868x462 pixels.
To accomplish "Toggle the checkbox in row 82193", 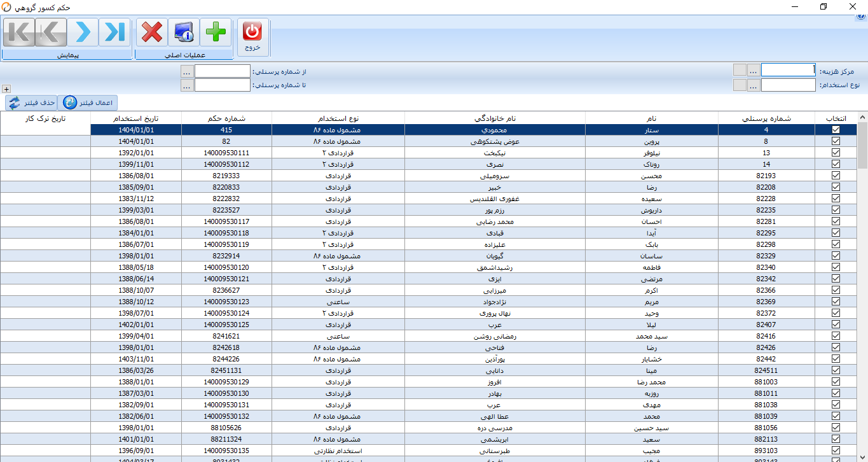I will (x=836, y=176).
